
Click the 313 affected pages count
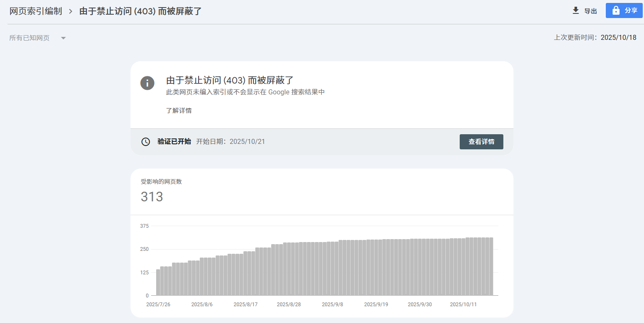click(152, 197)
